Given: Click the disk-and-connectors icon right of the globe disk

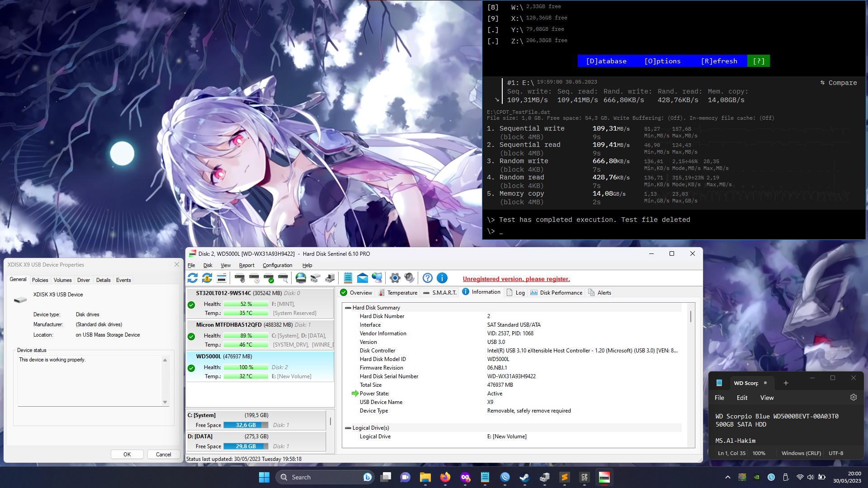Looking at the screenshot, I should pos(315,278).
